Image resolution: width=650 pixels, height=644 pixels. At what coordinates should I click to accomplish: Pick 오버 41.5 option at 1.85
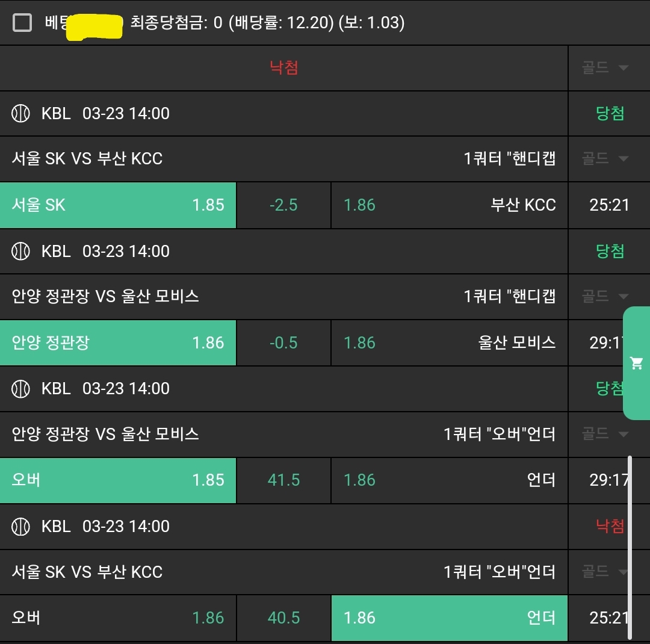118,480
